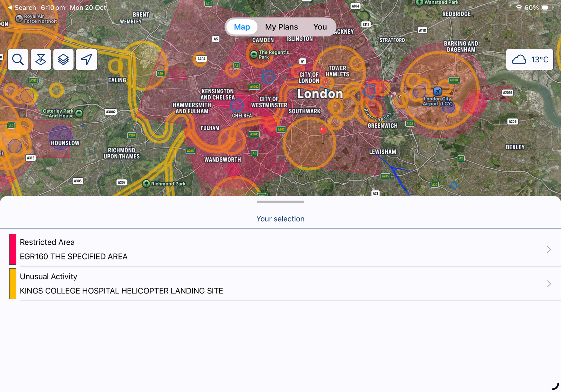561x392 pixels.
Task: Open EGR160 THE SPECIFIED AREA details
Action: (74, 257)
